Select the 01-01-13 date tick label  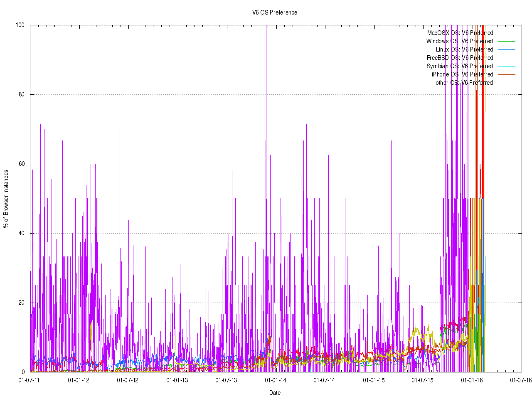177,380
